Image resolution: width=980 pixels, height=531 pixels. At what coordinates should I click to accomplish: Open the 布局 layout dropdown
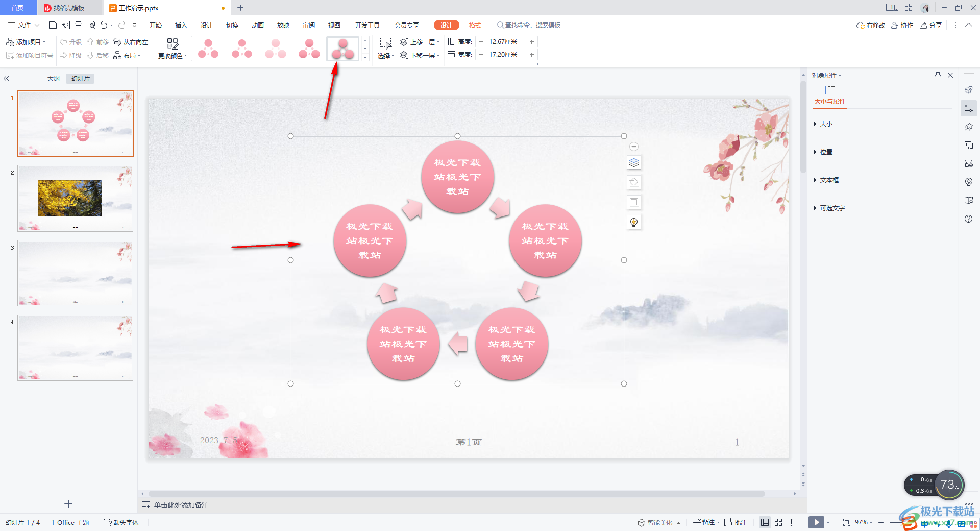127,55
